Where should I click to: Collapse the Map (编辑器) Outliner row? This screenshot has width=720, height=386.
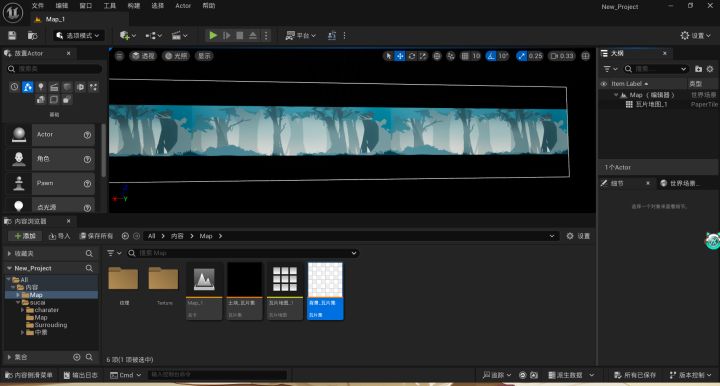[616, 95]
